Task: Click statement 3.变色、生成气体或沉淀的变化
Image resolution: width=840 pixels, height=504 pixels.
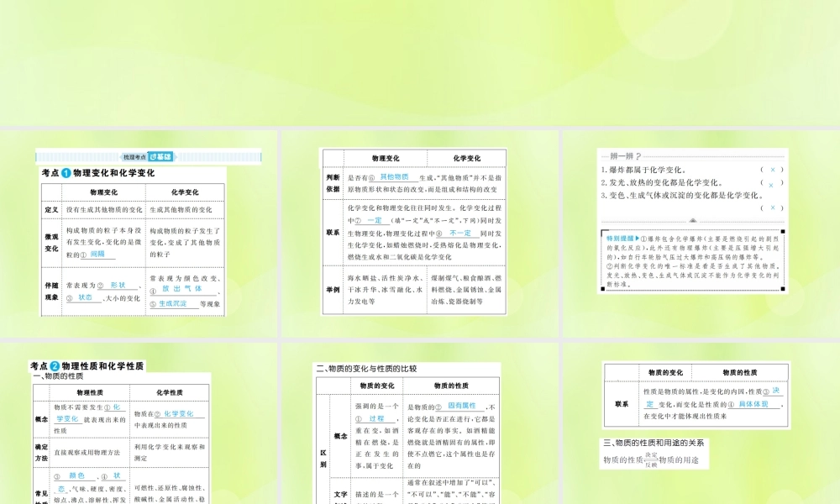Action: point(680,196)
